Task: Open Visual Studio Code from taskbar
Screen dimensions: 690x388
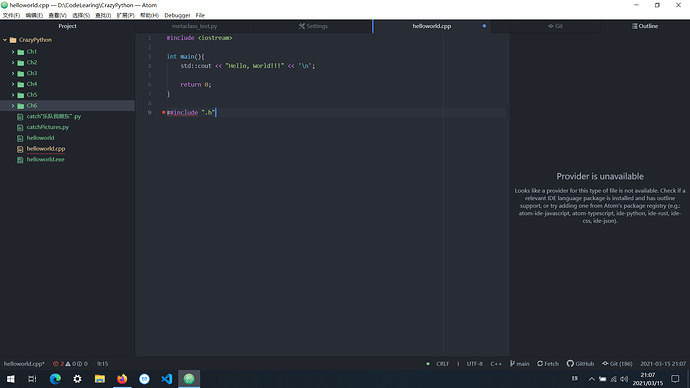Action: click(166, 379)
